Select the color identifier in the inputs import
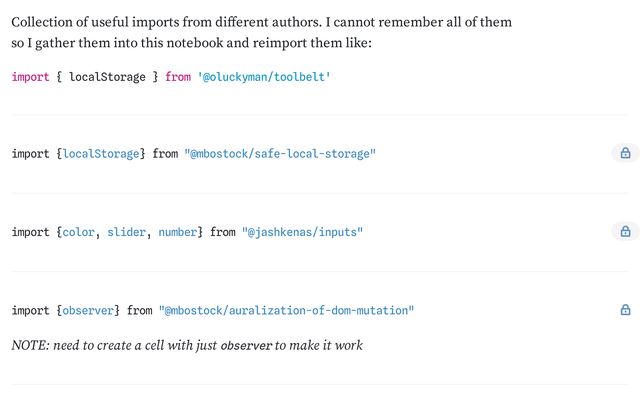Viewport: 640px width, 400px height. 78,232
